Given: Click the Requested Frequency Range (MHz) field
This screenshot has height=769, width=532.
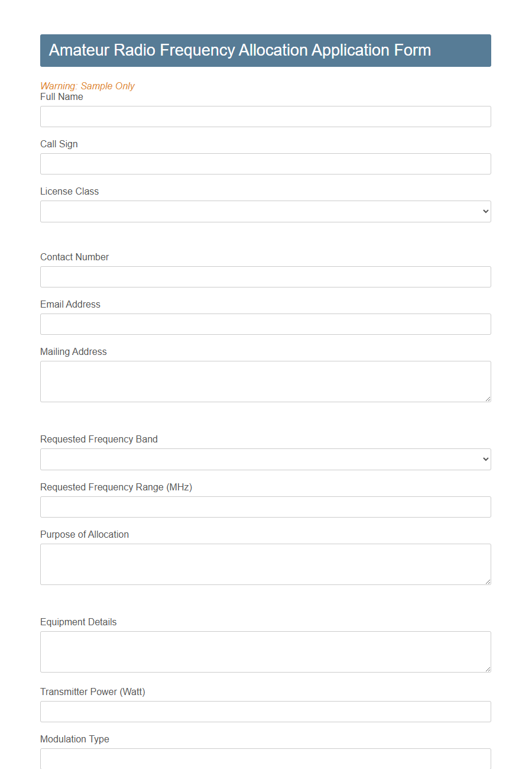Looking at the screenshot, I should pos(265,507).
